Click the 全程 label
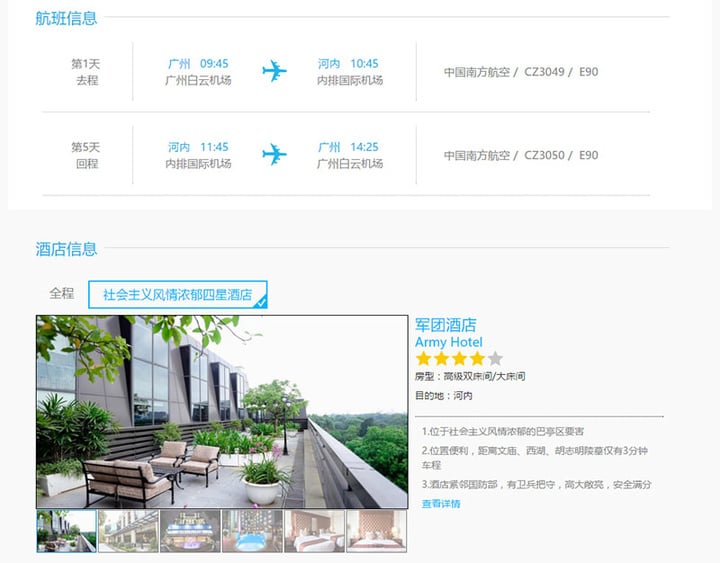The image size is (720, 563). coord(62,293)
